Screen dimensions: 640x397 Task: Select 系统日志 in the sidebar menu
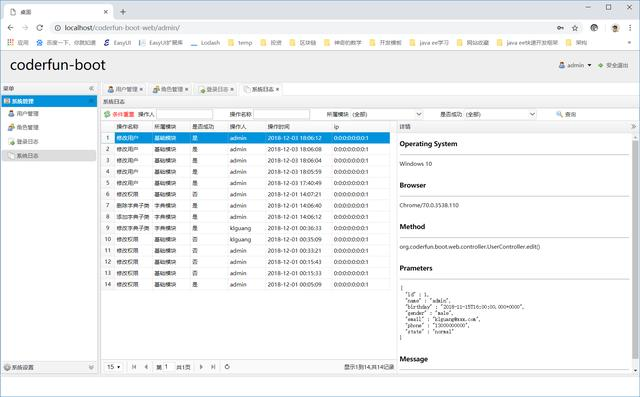49,155
